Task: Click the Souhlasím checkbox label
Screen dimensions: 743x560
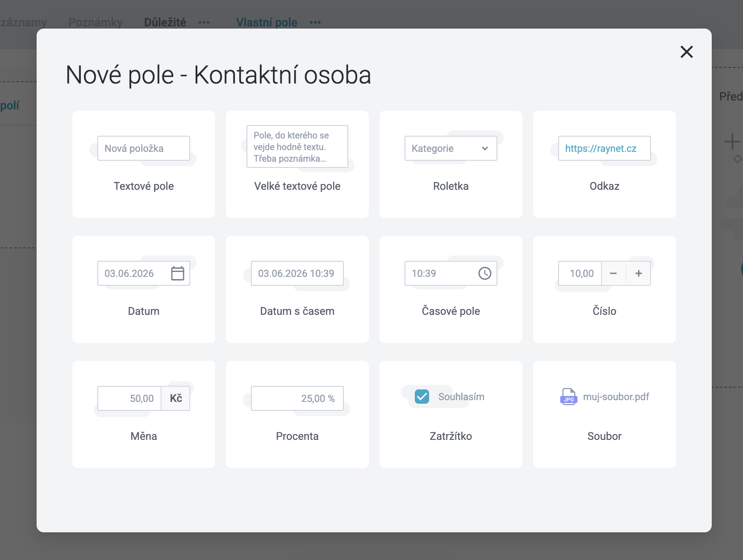Action: click(461, 397)
